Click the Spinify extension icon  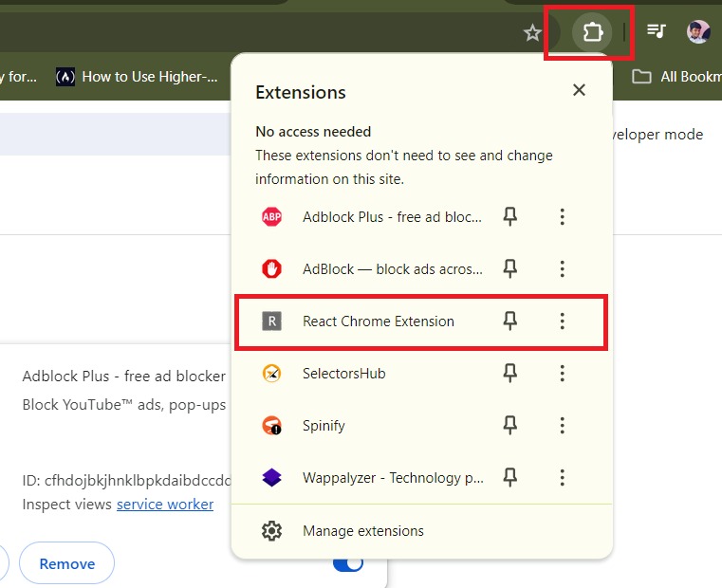tap(271, 426)
